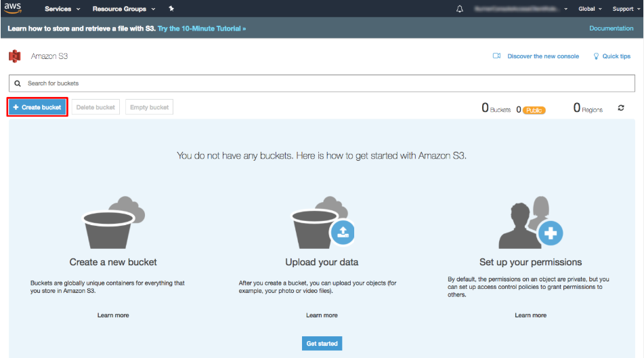Open Learn more under Create a new bucket

(x=113, y=315)
